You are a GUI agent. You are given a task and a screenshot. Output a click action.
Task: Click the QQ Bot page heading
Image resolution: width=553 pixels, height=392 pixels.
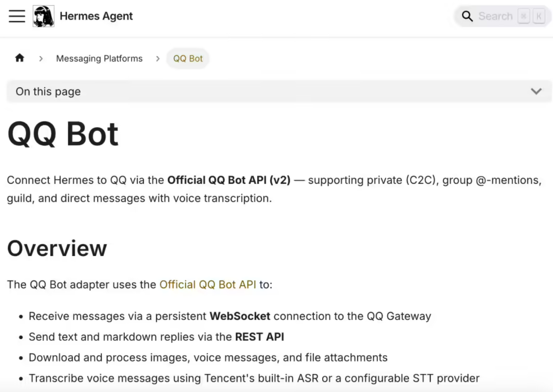63,134
